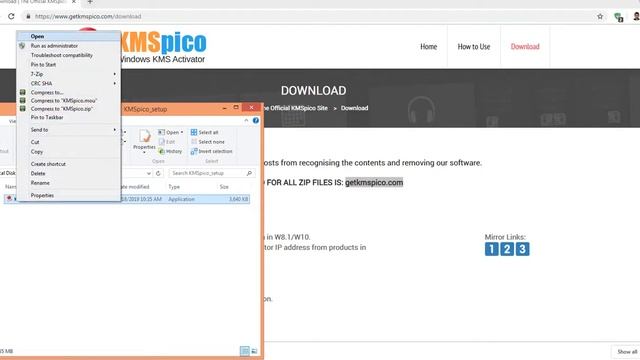Switch to large icons view in Explorer
This screenshot has height=360, width=640.
(x=254, y=351)
